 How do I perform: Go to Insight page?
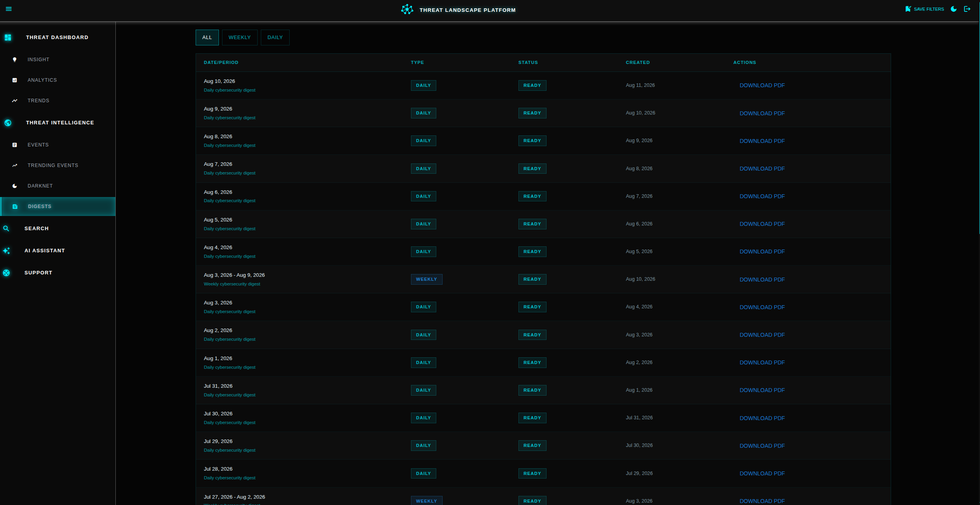click(38, 60)
